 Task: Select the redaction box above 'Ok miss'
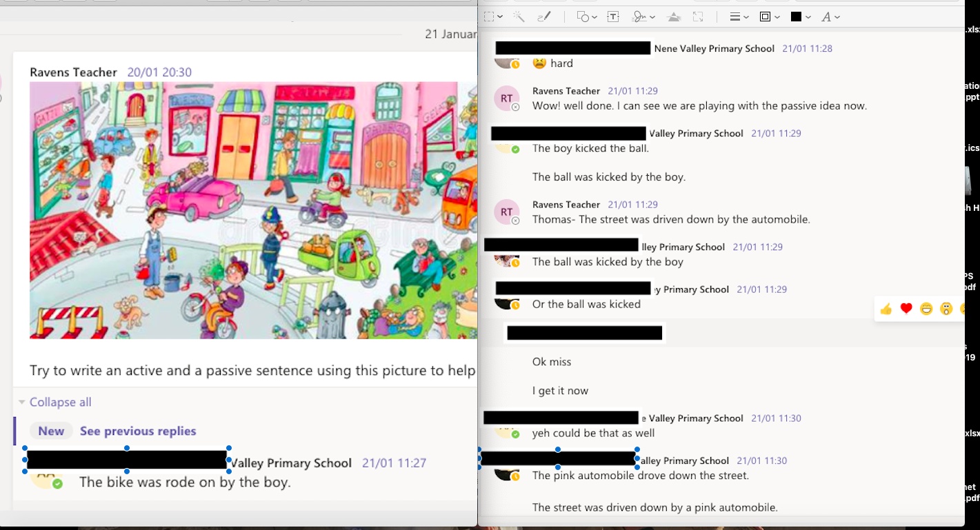pos(585,333)
